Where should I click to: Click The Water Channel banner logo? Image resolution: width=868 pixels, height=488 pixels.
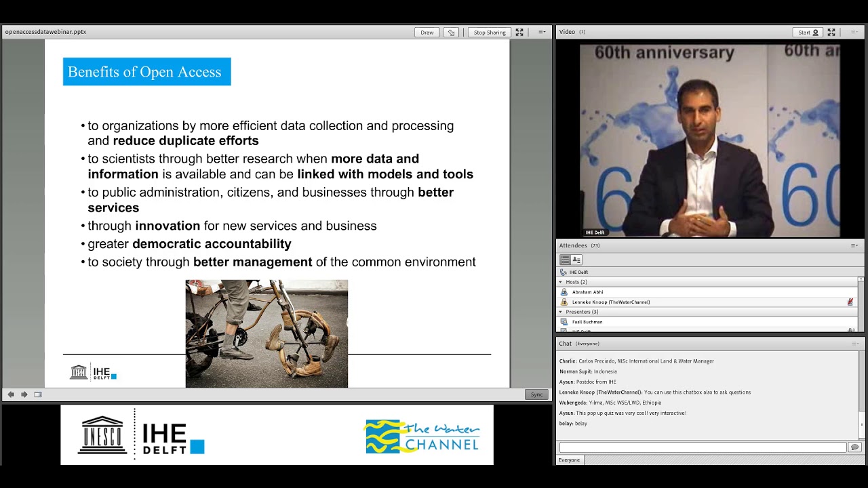pyautogui.click(x=422, y=435)
